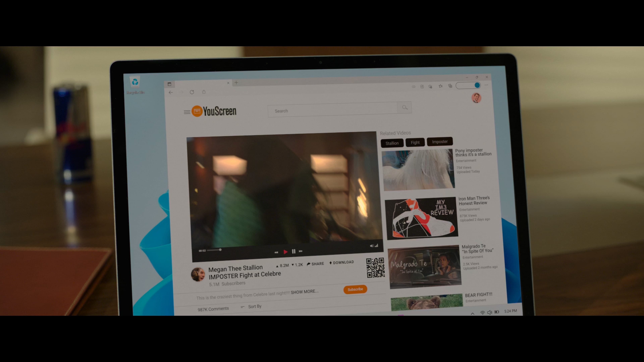Click the video title 'Megan Thee Stallion IMPOSTER Fight'
Viewport: 644px width, 362px height.
point(245,272)
